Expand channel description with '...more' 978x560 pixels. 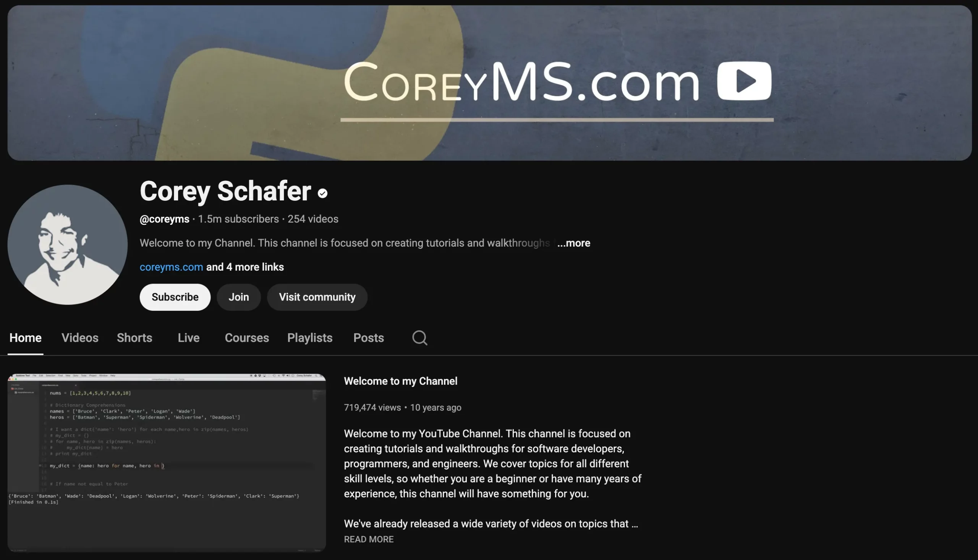pyautogui.click(x=574, y=243)
